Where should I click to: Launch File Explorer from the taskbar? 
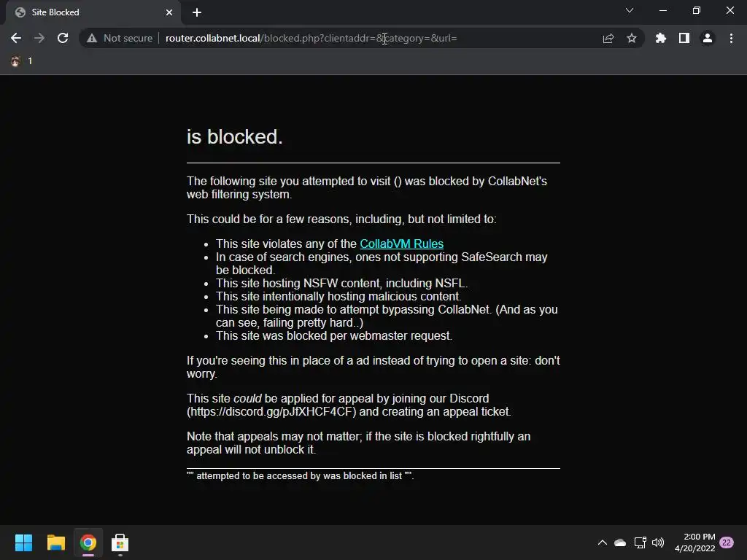(x=55, y=542)
